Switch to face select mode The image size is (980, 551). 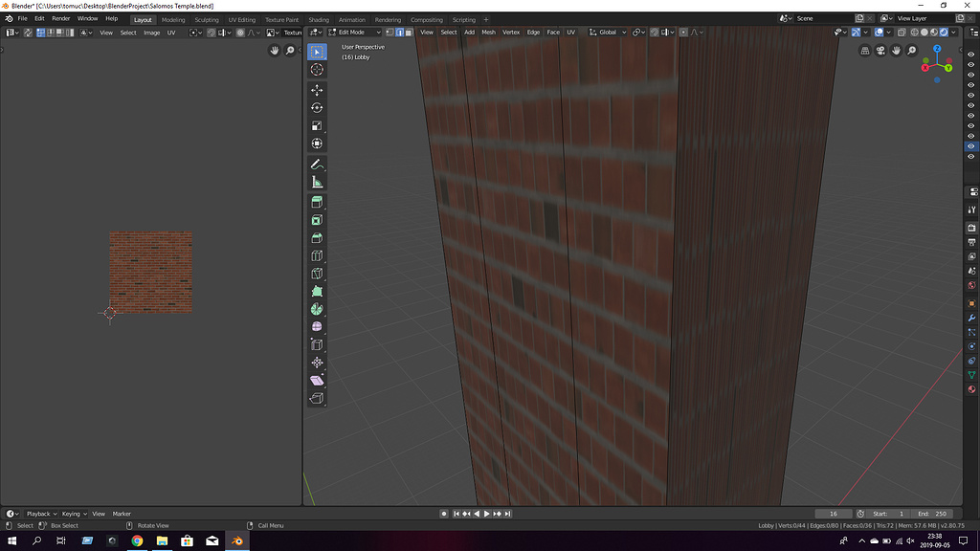(x=409, y=33)
